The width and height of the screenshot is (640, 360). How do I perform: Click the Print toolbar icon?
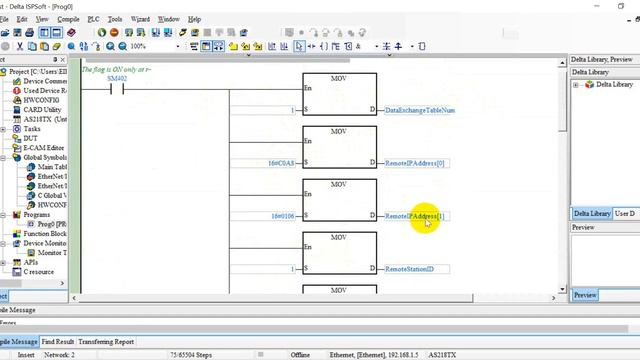click(x=29, y=33)
